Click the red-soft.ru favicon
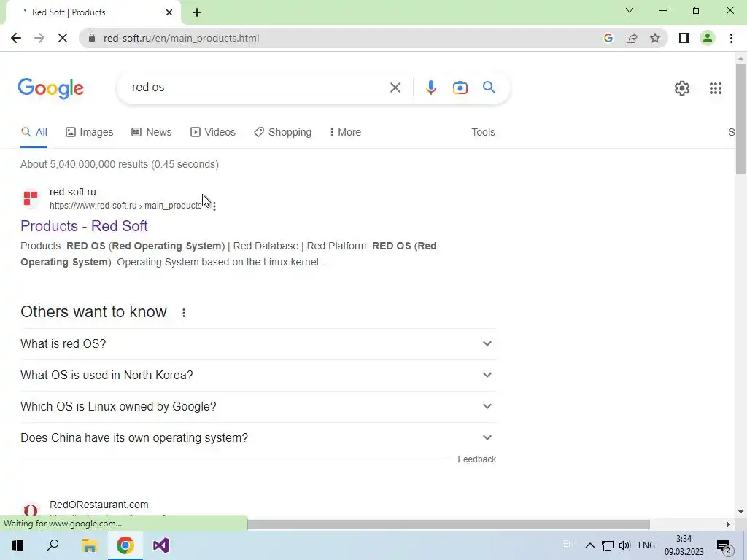The width and height of the screenshot is (747, 560). 31,198
